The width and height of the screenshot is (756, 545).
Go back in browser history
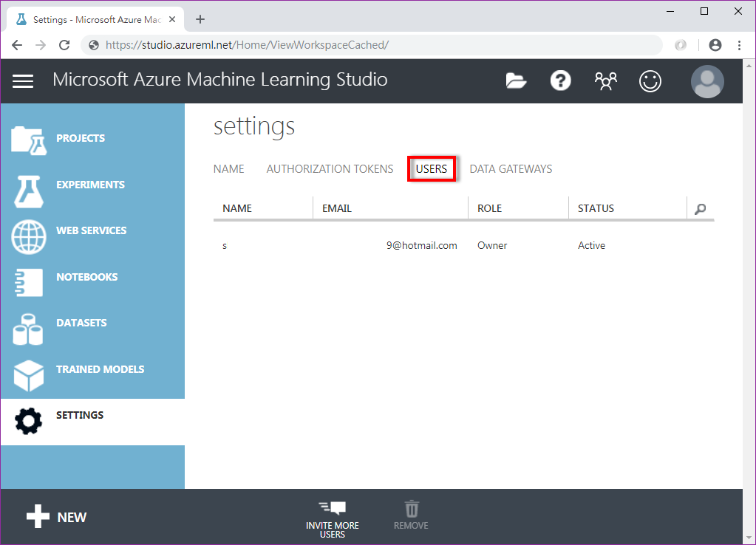point(17,45)
